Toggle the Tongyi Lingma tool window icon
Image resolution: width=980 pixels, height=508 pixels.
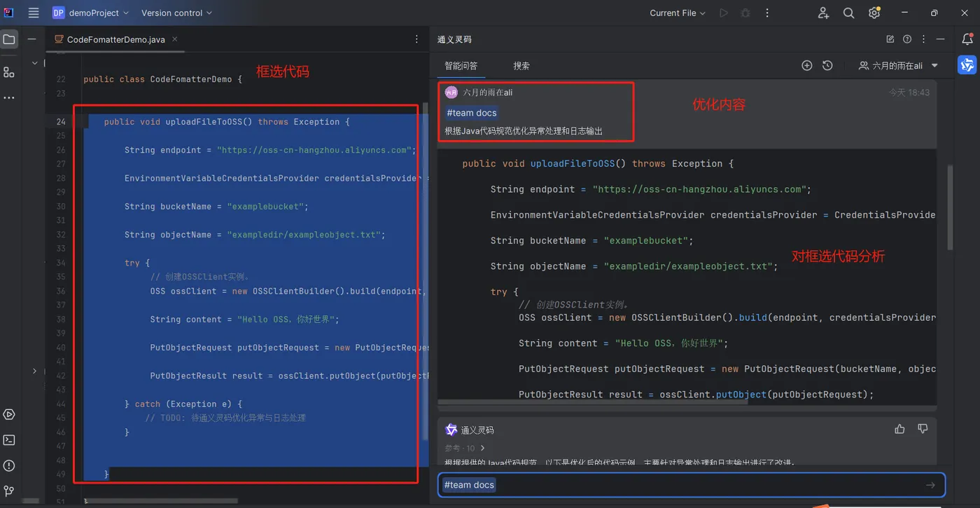(967, 65)
